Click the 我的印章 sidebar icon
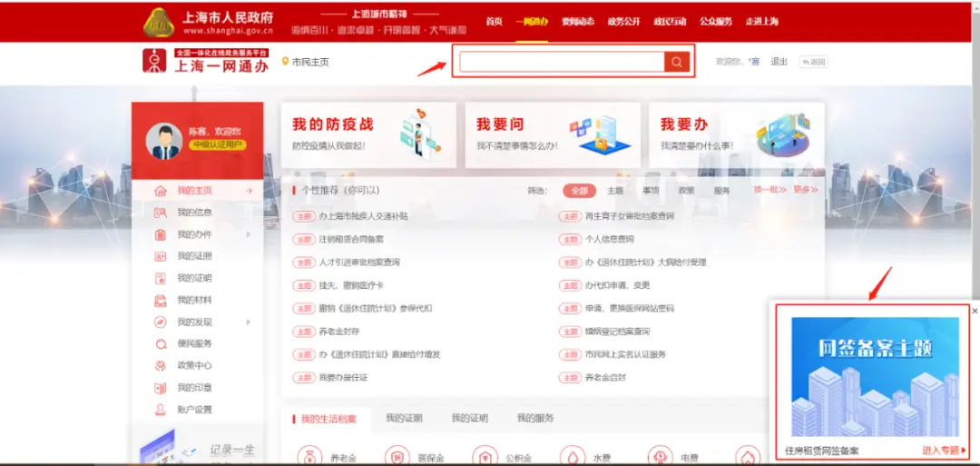Screen dimensions: 980x466 [x=161, y=388]
